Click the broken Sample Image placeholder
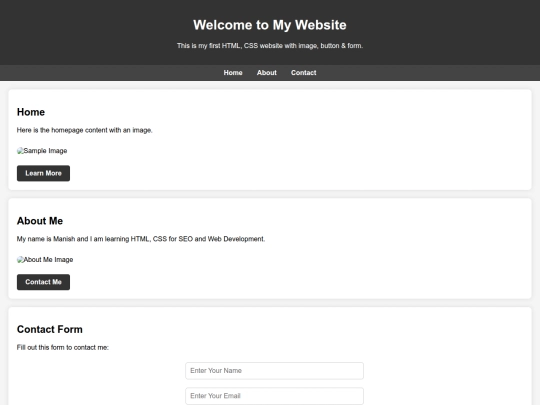 (42, 151)
